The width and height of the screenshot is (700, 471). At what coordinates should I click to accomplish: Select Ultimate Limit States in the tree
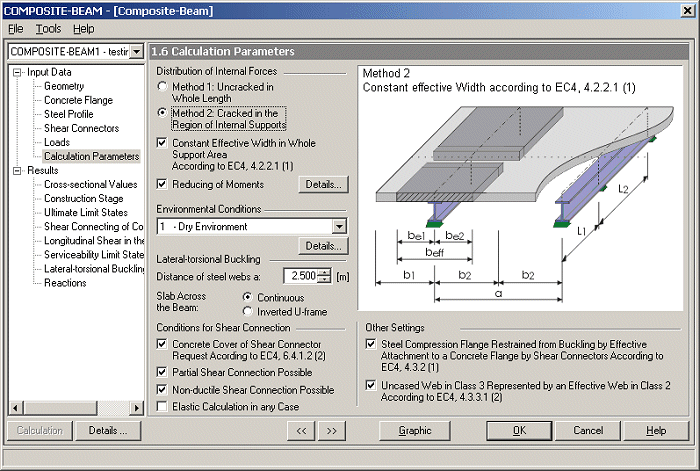pyautogui.click(x=86, y=213)
